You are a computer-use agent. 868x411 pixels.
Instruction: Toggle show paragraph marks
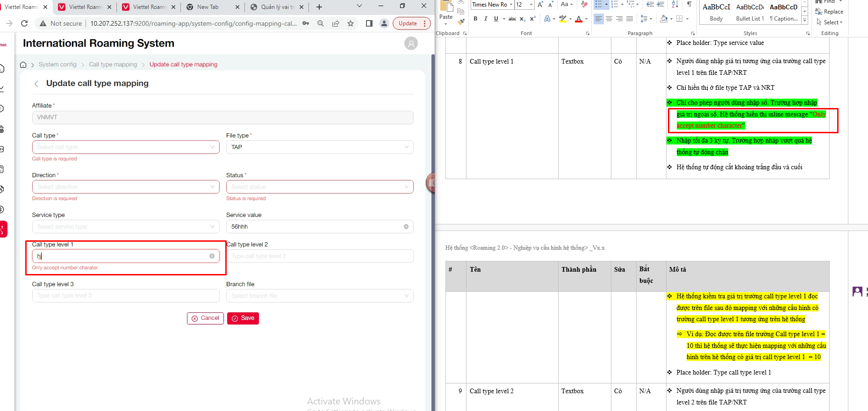689,5
